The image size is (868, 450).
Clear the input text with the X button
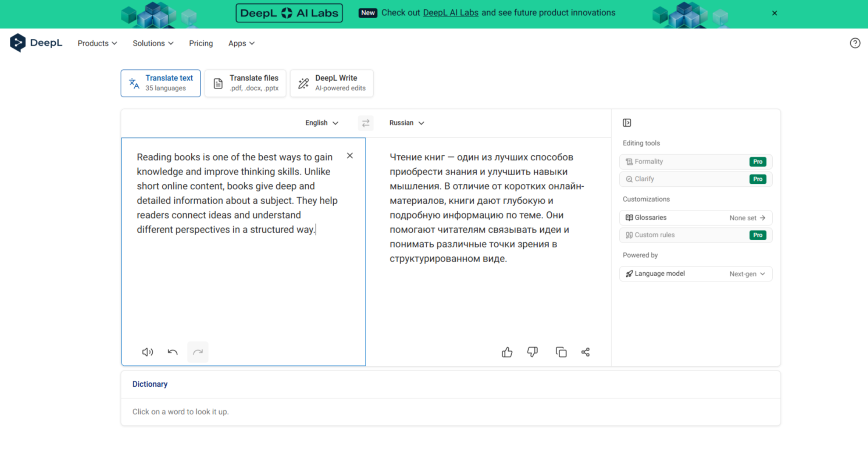point(350,155)
